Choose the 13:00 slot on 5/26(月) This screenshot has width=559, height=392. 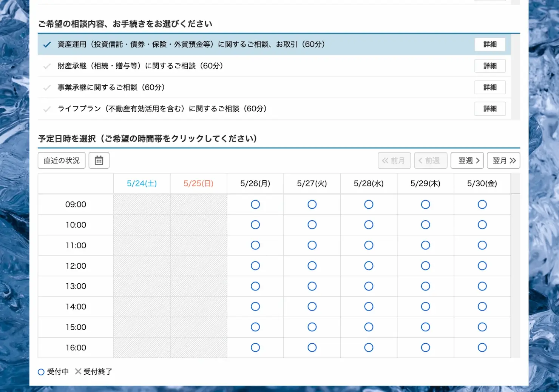pos(255,286)
